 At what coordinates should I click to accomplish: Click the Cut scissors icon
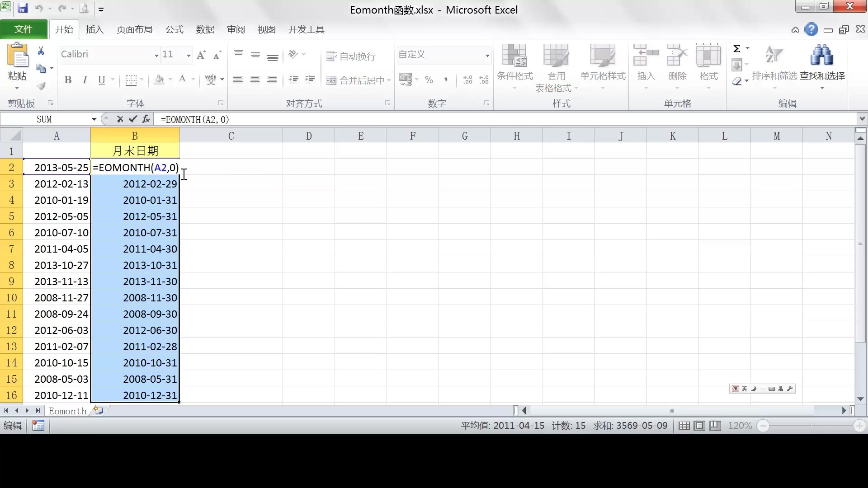(41, 51)
